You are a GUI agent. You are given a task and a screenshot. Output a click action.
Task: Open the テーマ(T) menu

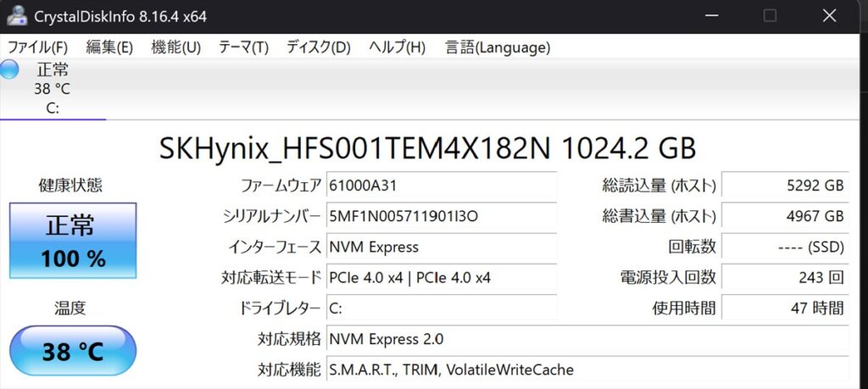pos(243,47)
